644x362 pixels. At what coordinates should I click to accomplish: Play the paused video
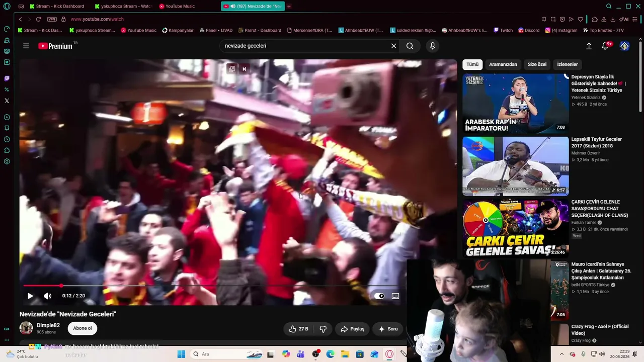(x=30, y=296)
